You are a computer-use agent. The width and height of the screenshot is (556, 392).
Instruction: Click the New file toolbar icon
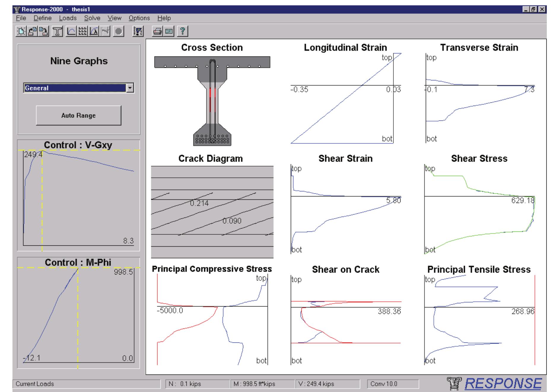click(21, 31)
